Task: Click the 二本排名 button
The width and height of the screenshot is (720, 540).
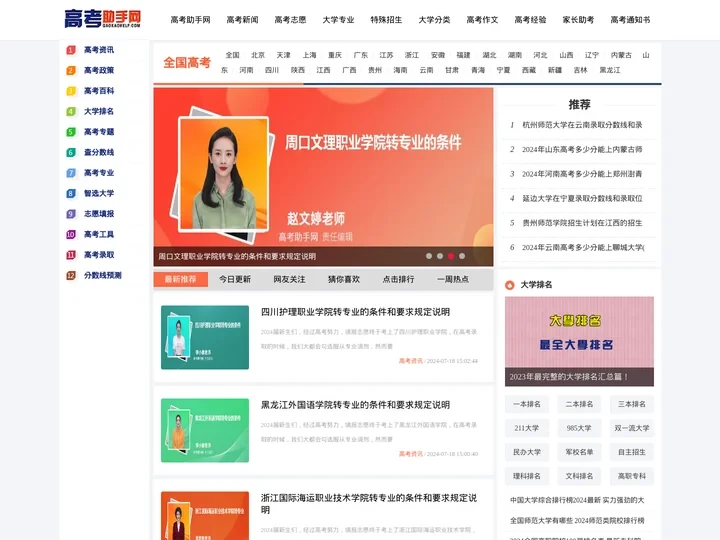Action: tap(579, 404)
